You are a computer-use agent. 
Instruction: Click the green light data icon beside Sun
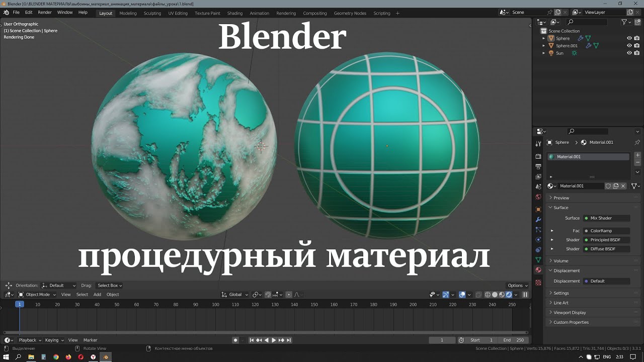574,53
